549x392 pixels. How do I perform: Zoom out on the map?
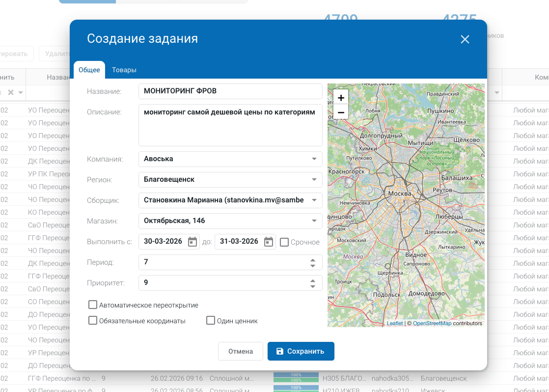341,112
